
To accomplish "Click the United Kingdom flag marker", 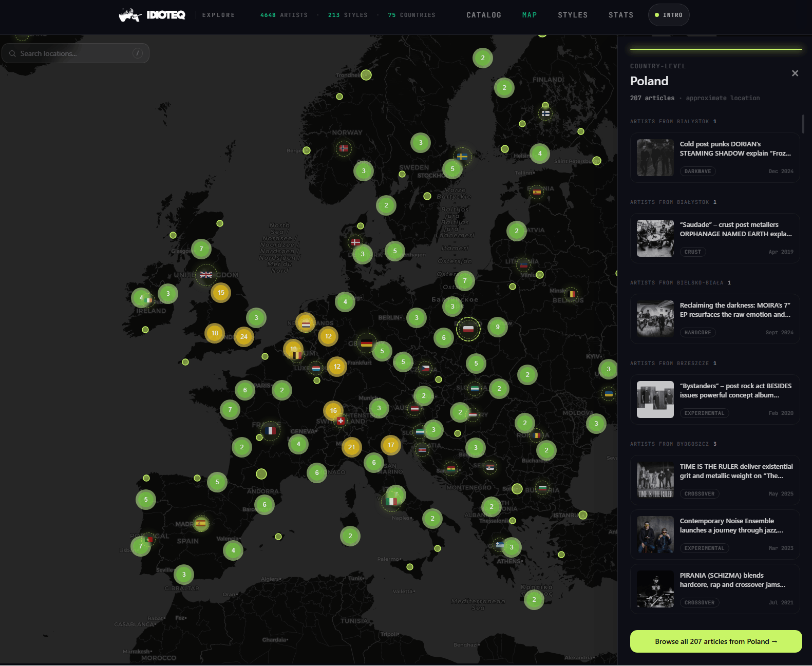I will [206, 275].
